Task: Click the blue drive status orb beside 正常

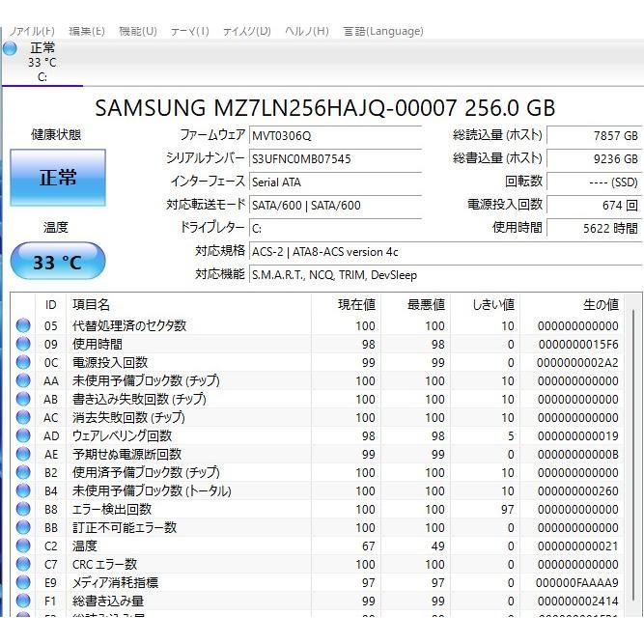Action: [x=10, y=48]
